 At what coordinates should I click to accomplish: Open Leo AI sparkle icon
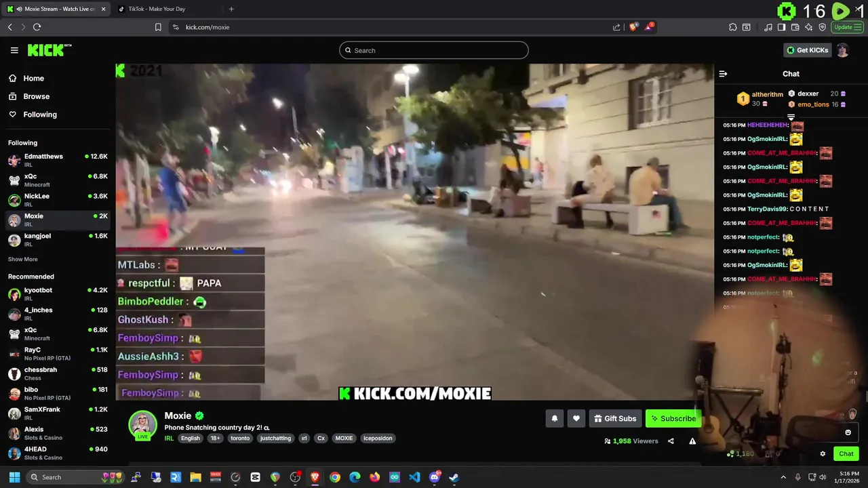[x=808, y=27]
